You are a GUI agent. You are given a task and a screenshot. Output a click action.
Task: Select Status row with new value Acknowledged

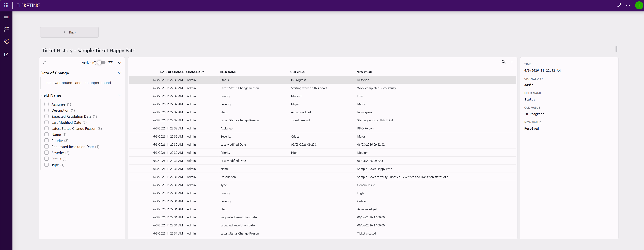coord(322,209)
